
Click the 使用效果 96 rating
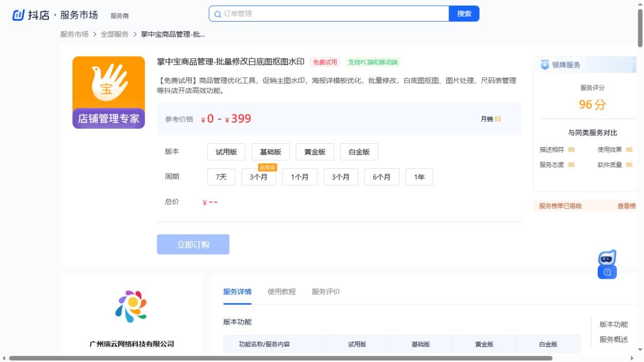click(615, 150)
